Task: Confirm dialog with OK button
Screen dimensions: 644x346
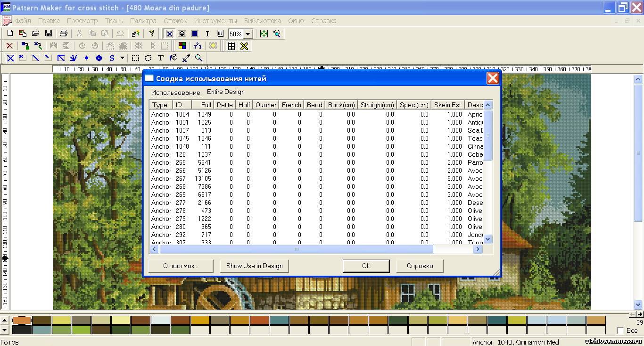Action: coord(366,266)
